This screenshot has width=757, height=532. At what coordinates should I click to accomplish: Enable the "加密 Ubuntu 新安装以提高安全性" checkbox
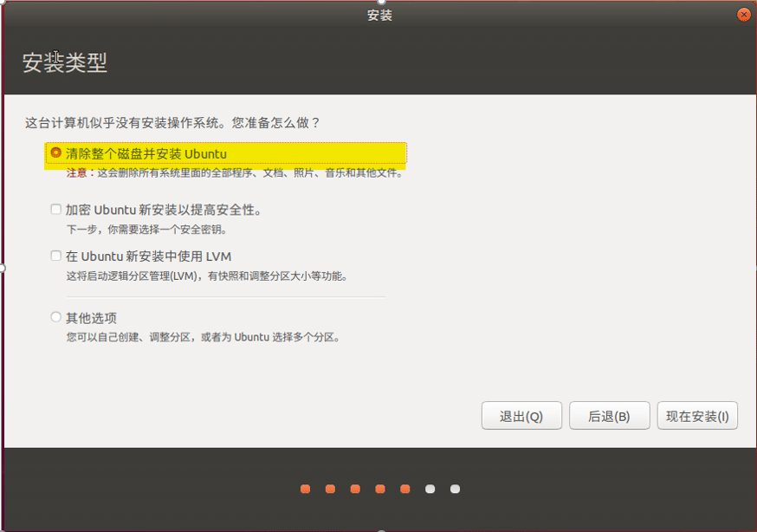pos(56,210)
